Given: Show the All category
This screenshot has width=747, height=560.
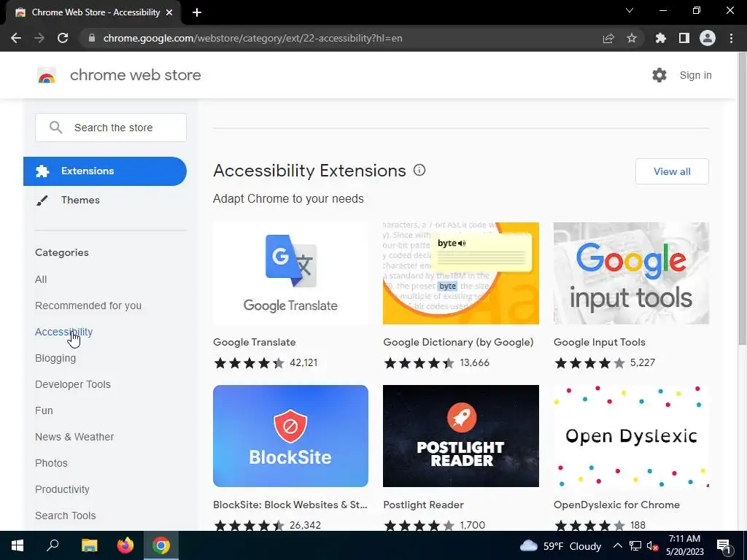Looking at the screenshot, I should (x=41, y=279).
